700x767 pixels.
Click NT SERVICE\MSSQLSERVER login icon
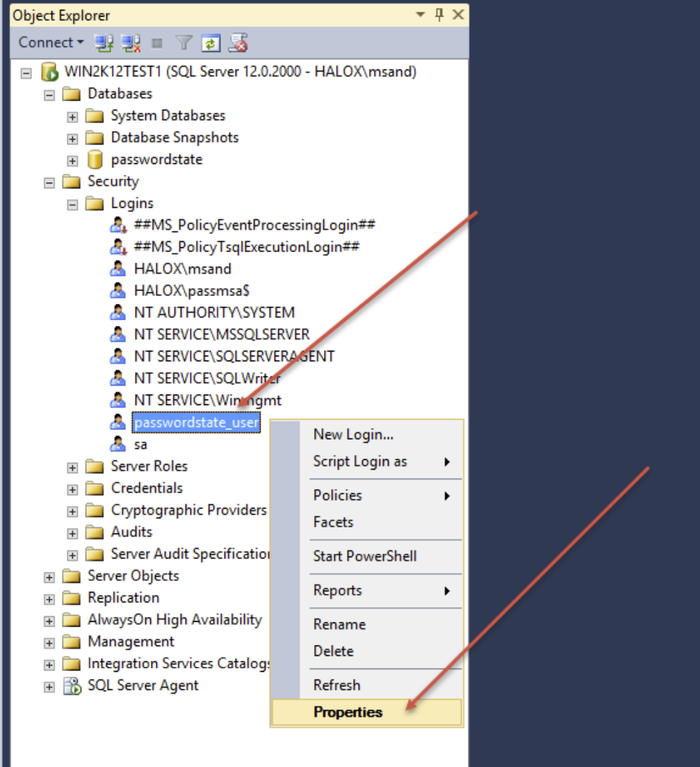point(117,335)
